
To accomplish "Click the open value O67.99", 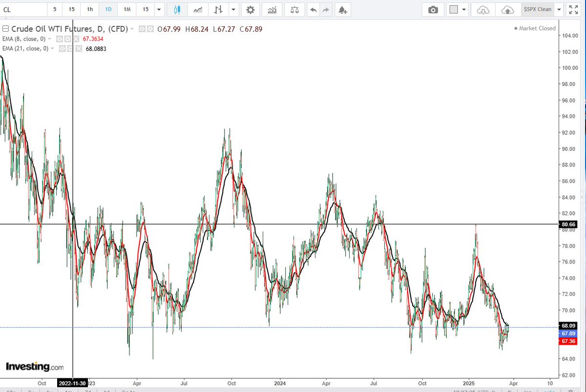I will coord(169,29).
